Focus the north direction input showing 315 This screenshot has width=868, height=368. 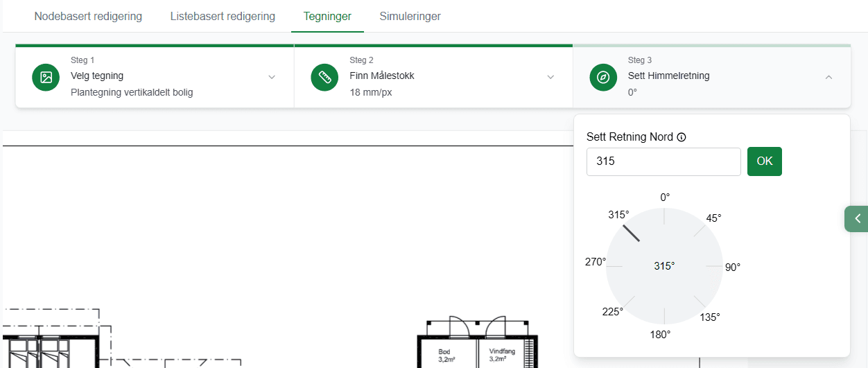663,161
